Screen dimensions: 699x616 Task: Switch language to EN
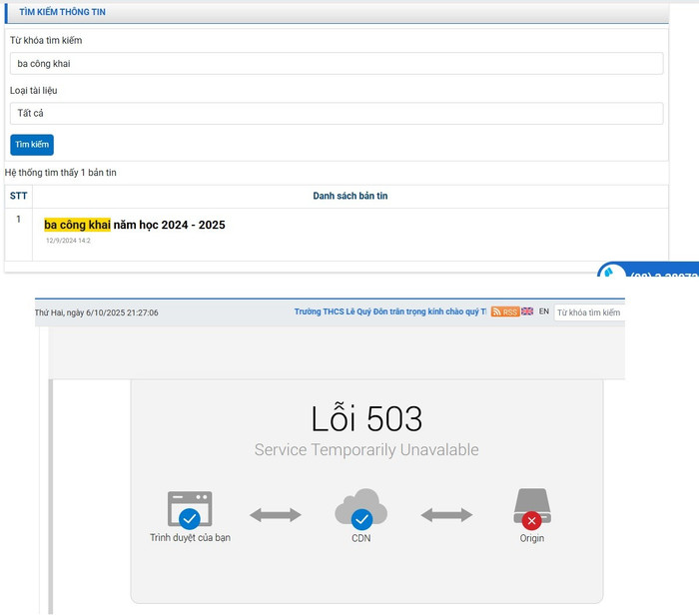coord(544,311)
